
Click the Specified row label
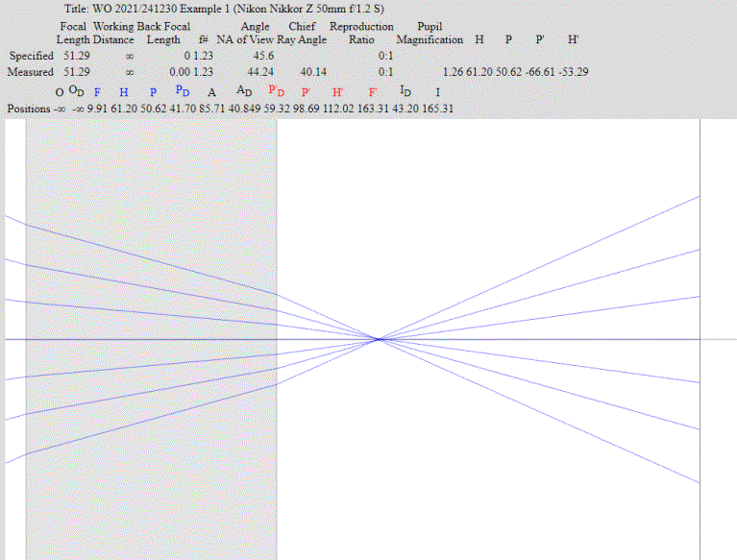[31, 56]
